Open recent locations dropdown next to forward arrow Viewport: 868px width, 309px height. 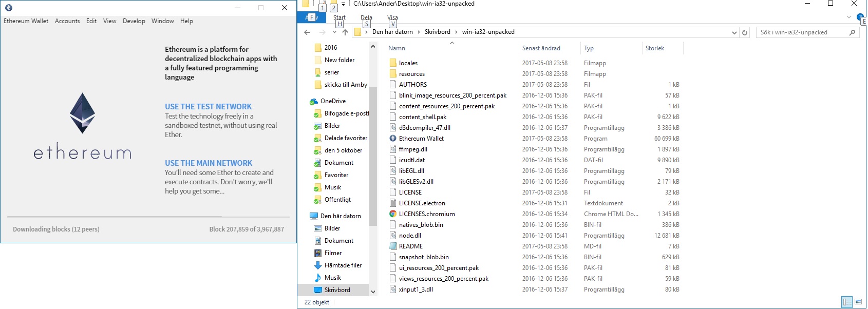click(334, 32)
